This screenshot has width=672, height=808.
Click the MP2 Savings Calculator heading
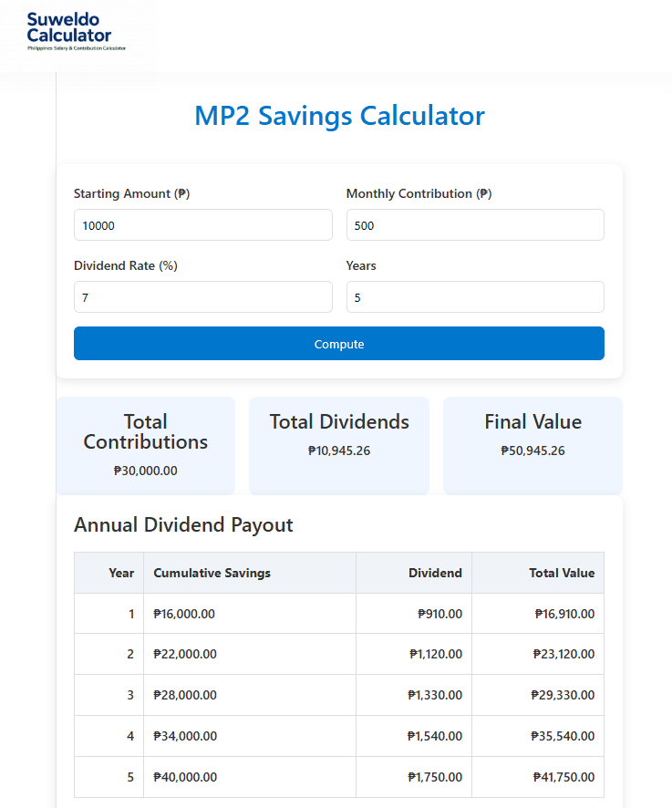(x=338, y=116)
